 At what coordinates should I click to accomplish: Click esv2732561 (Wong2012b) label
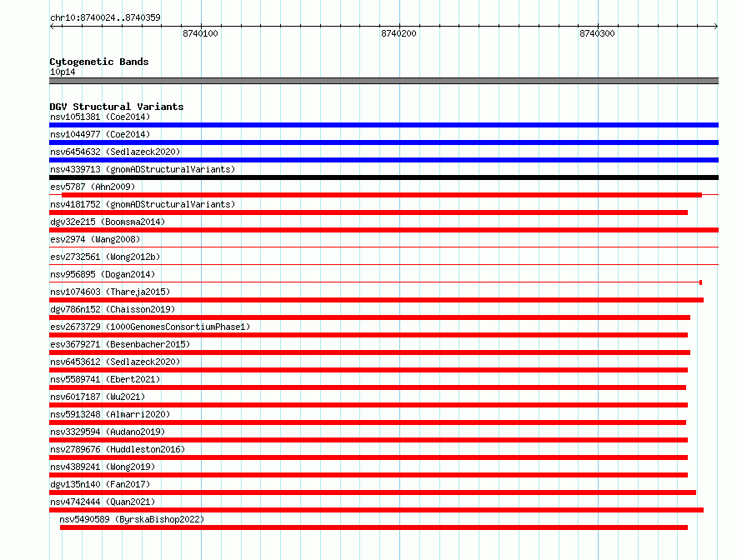[x=105, y=257]
